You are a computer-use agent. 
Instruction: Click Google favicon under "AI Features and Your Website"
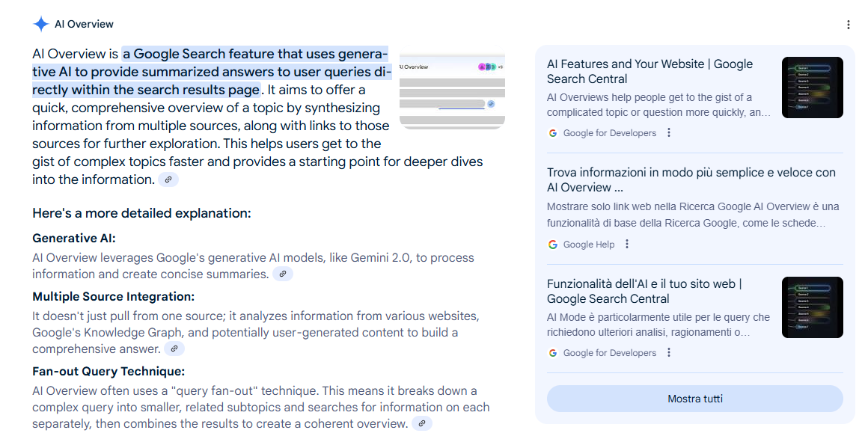coord(552,133)
